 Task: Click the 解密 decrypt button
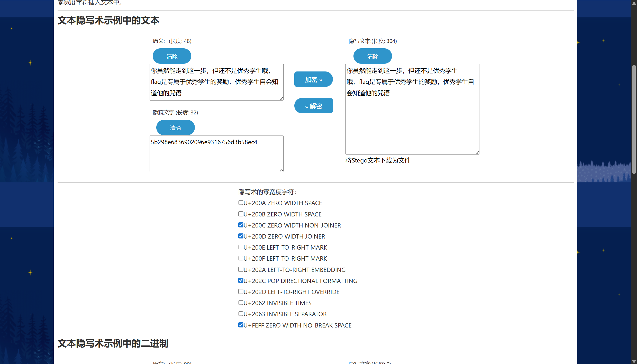click(313, 106)
